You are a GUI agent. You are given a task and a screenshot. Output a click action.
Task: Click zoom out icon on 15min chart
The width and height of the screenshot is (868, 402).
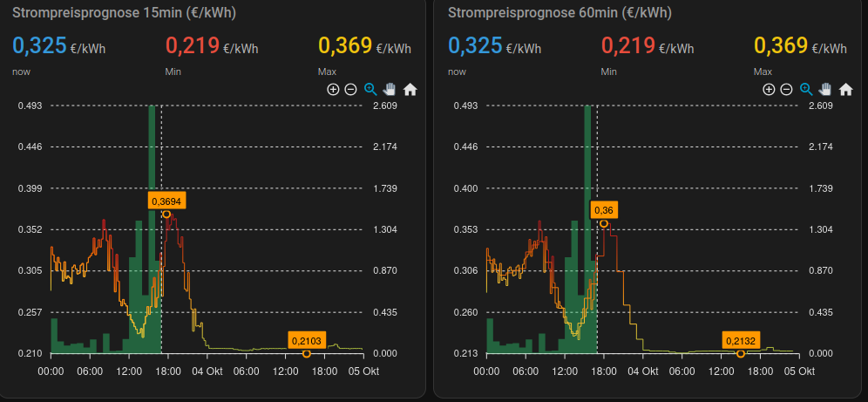[350, 89]
